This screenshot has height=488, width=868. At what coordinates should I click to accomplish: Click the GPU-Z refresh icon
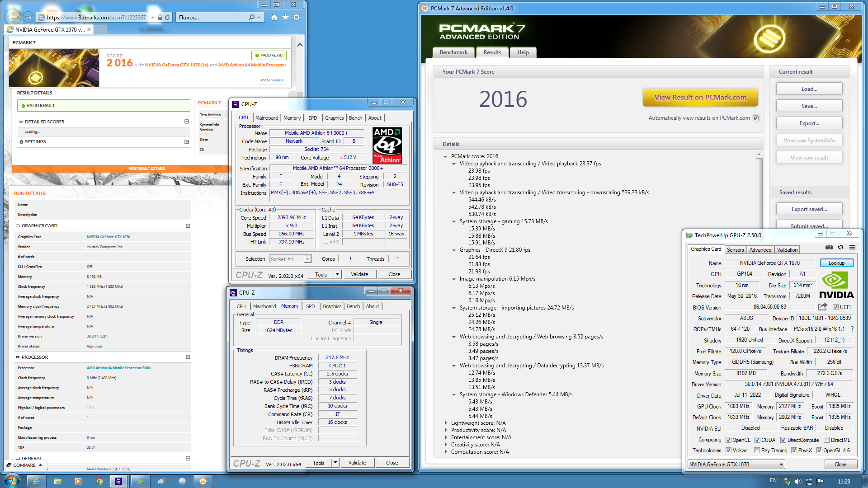tap(840, 247)
